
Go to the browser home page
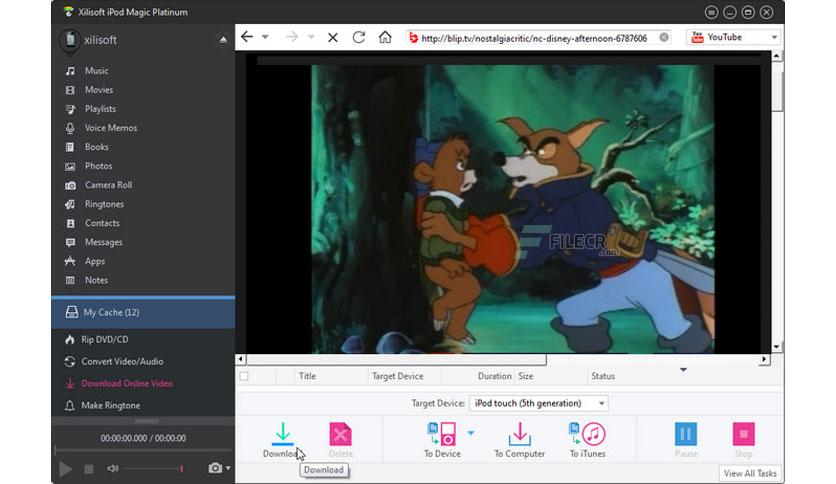pyautogui.click(x=385, y=37)
